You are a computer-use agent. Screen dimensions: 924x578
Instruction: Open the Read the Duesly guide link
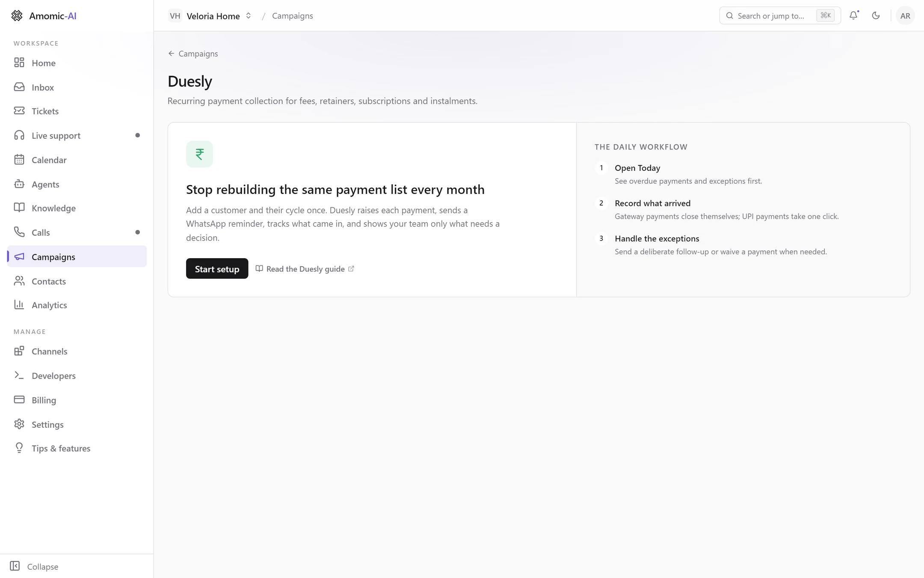coord(305,269)
